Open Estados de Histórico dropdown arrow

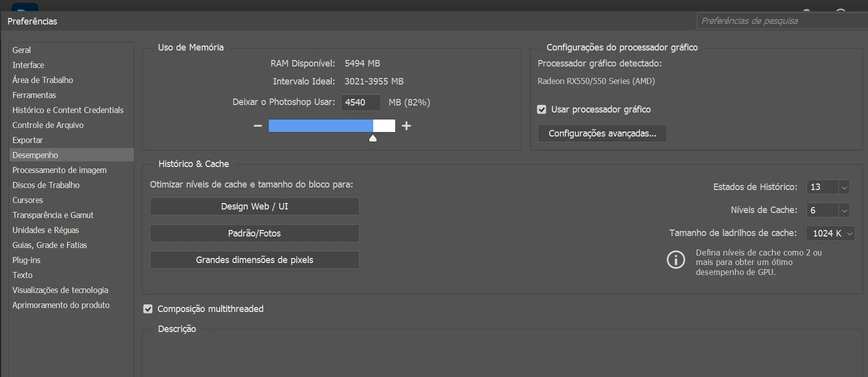click(x=844, y=187)
